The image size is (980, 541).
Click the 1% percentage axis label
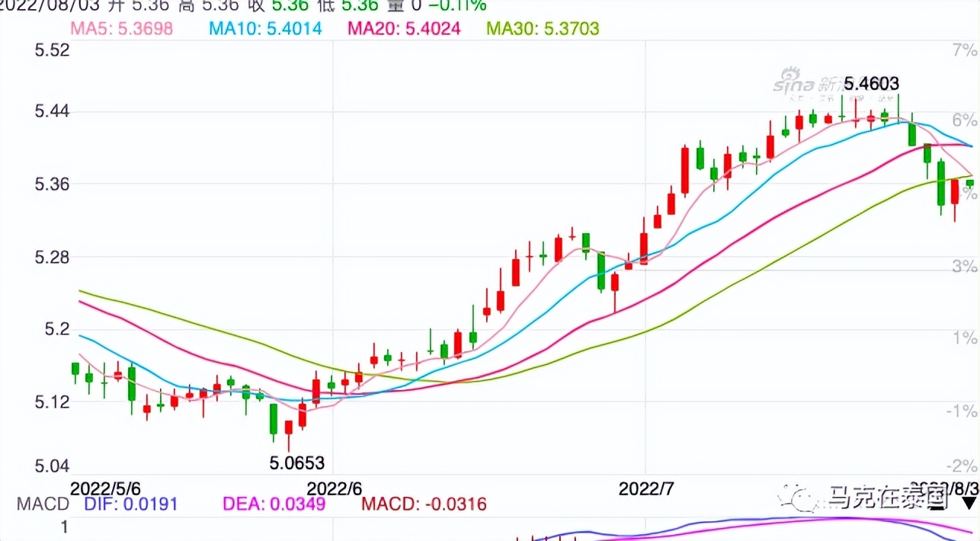(965, 338)
